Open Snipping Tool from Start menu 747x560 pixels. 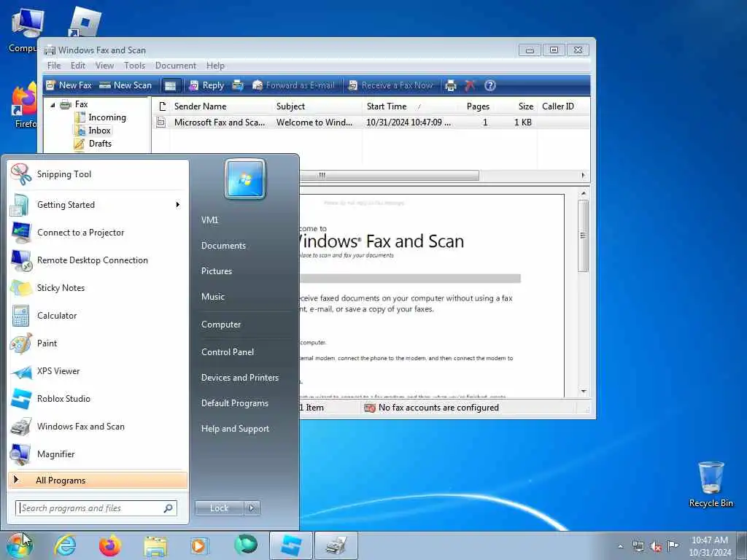click(x=98, y=174)
